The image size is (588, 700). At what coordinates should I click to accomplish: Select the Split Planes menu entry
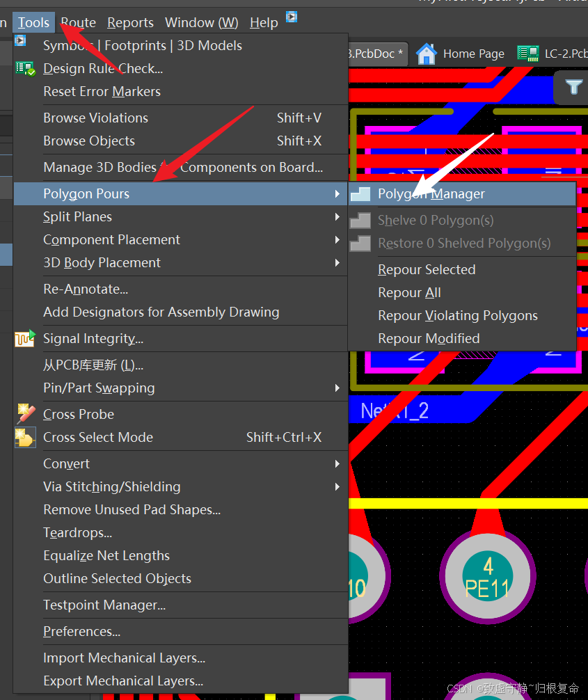[x=181, y=216]
